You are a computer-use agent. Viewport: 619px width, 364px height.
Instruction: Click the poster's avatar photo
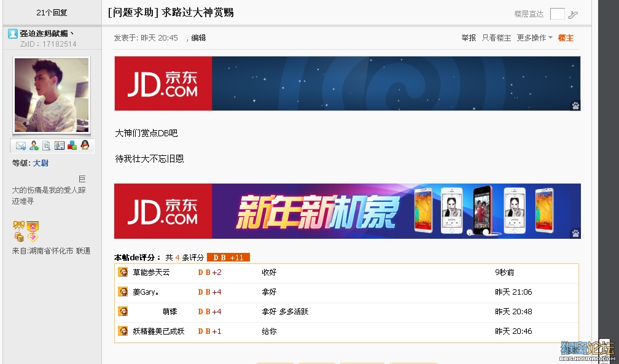(52, 95)
